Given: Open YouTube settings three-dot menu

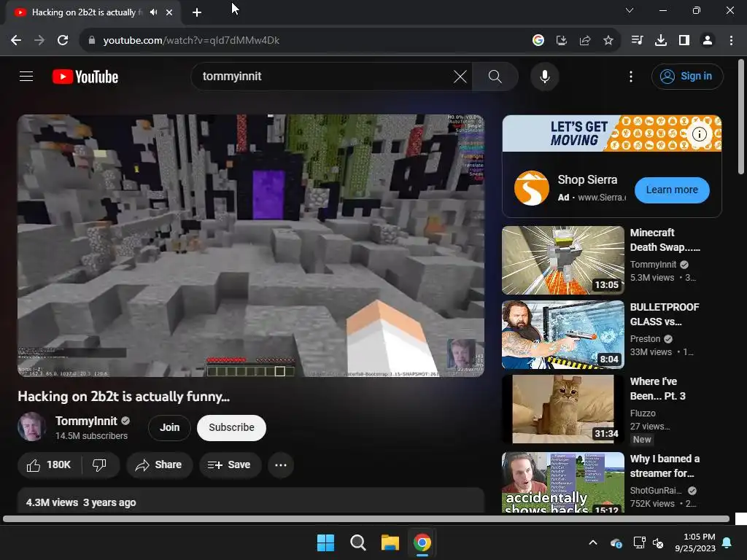Looking at the screenshot, I should (631, 76).
